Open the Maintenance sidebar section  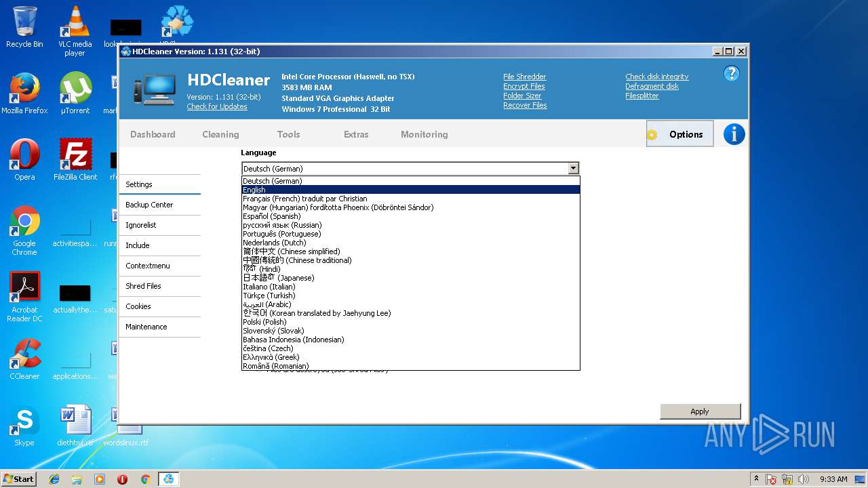(x=160, y=327)
